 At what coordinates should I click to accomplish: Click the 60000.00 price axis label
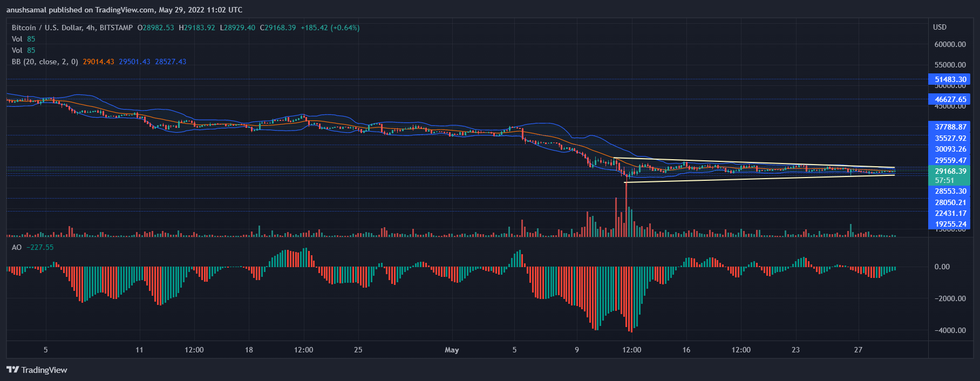click(950, 44)
